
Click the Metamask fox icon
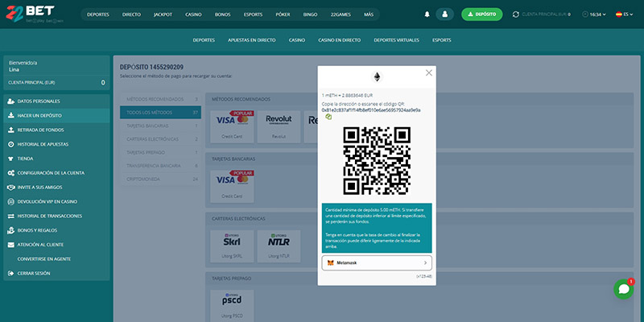330,263
